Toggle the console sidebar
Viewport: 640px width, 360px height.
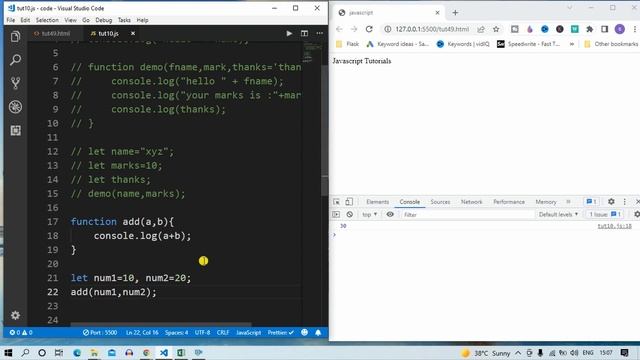(336, 214)
